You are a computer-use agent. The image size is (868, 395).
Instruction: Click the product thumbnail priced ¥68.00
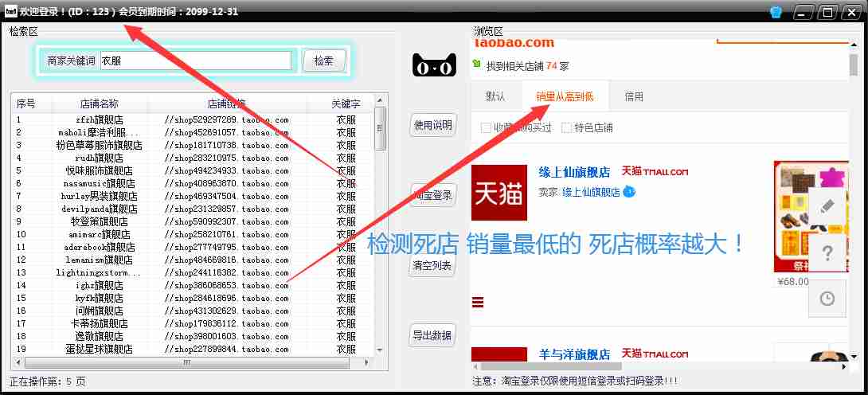pyautogui.click(x=811, y=217)
